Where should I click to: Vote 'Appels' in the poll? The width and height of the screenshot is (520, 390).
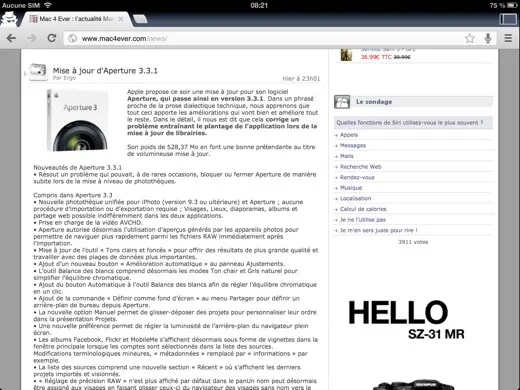click(349, 135)
